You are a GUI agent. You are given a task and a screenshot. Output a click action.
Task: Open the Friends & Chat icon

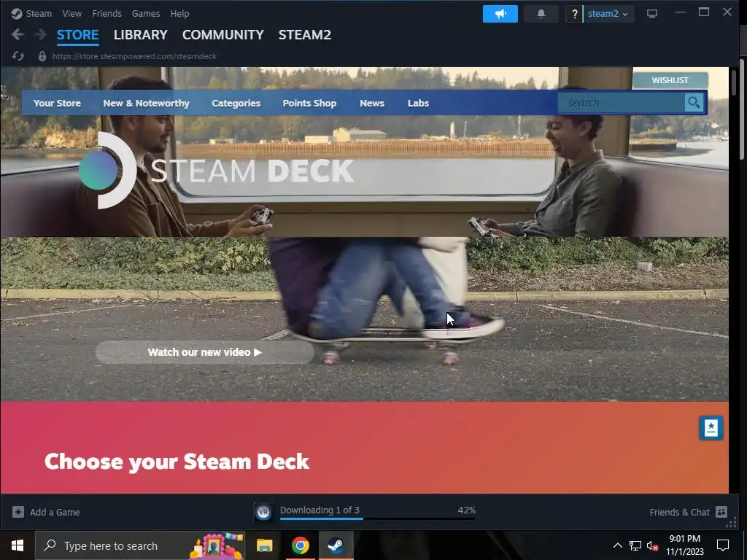tap(721, 512)
